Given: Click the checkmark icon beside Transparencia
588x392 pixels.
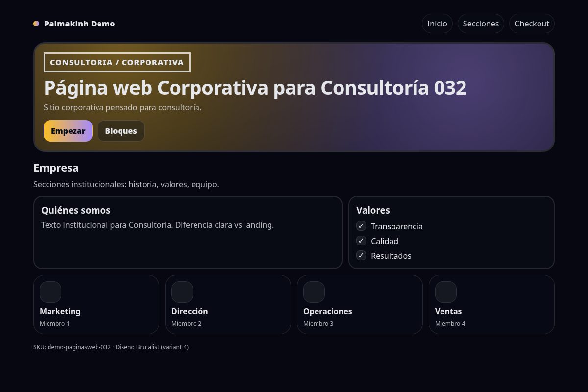Looking at the screenshot, I should tap(361, 226).
